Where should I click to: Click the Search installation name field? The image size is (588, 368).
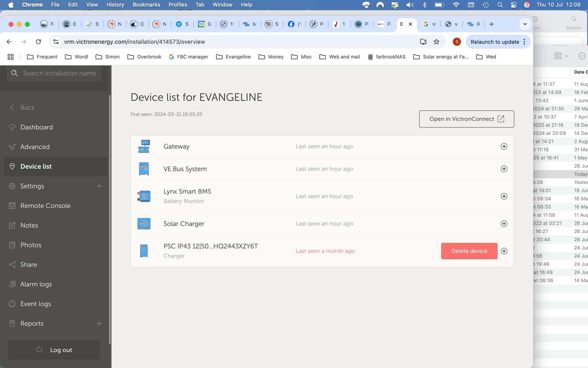[x=54, y=73]
